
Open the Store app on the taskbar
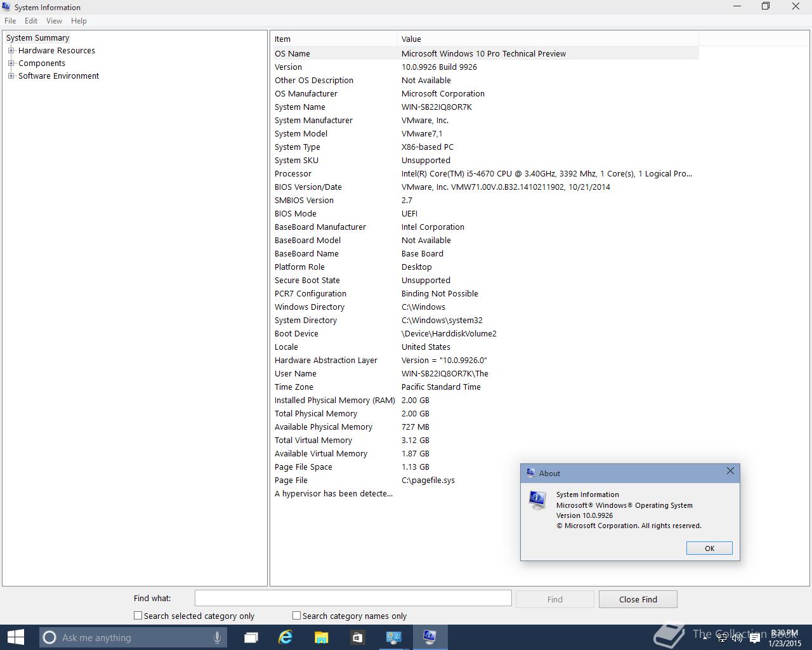357,637
